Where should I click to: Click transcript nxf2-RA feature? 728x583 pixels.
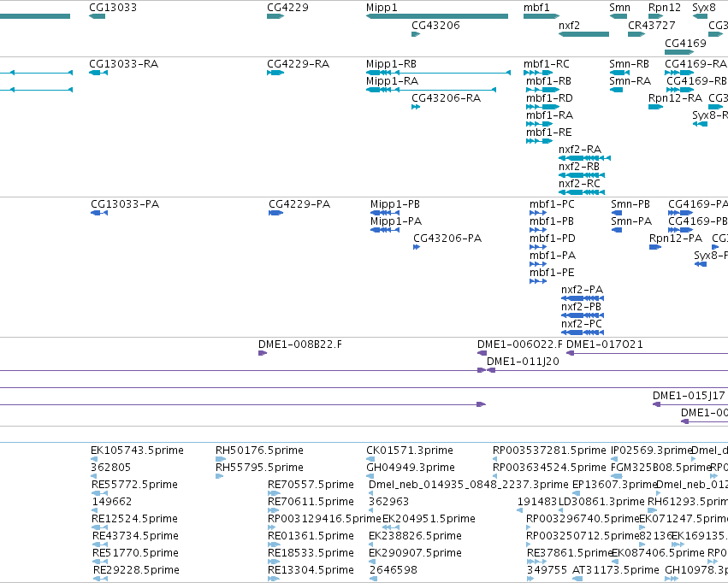click(x=584, y=158)
